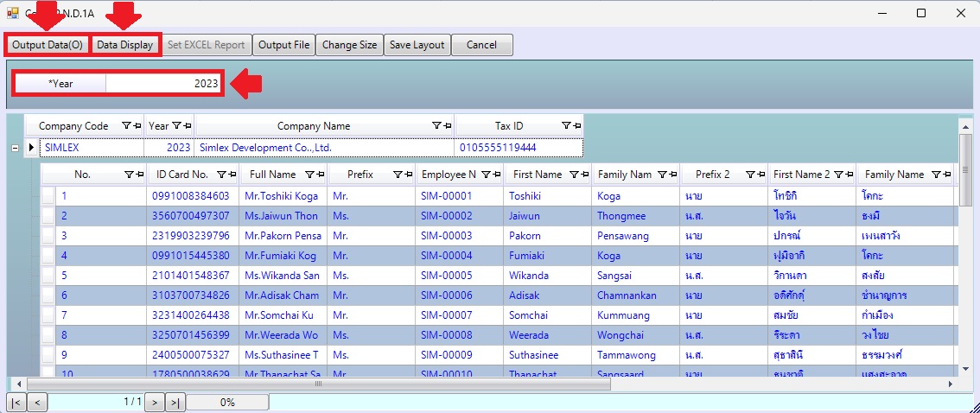The image size is (980, 413).
Task: Open the Company Name column filter
Action: click(436, 126)
